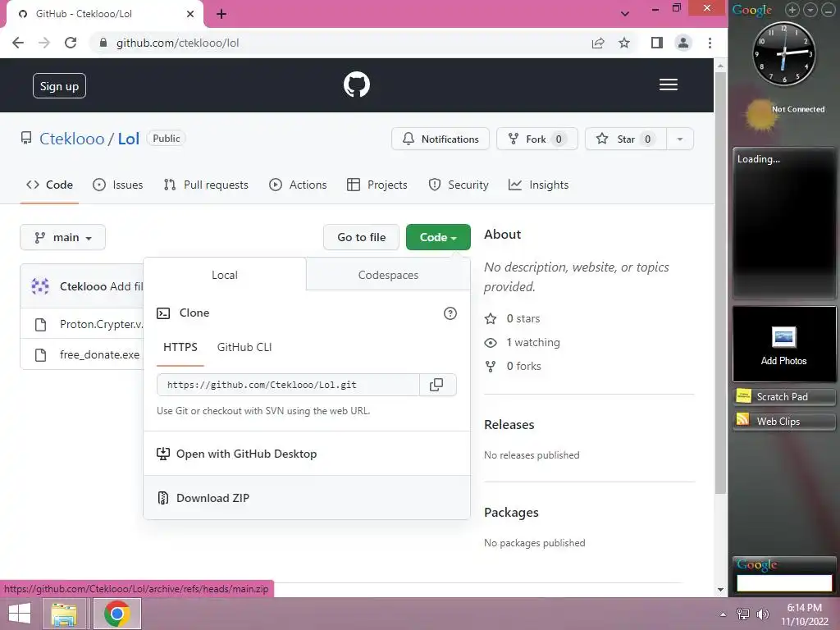Image resolution: width=840 pixels, height=630 pixels.
Task: Click the clone URL text field
Action: [x=288, y=385]
